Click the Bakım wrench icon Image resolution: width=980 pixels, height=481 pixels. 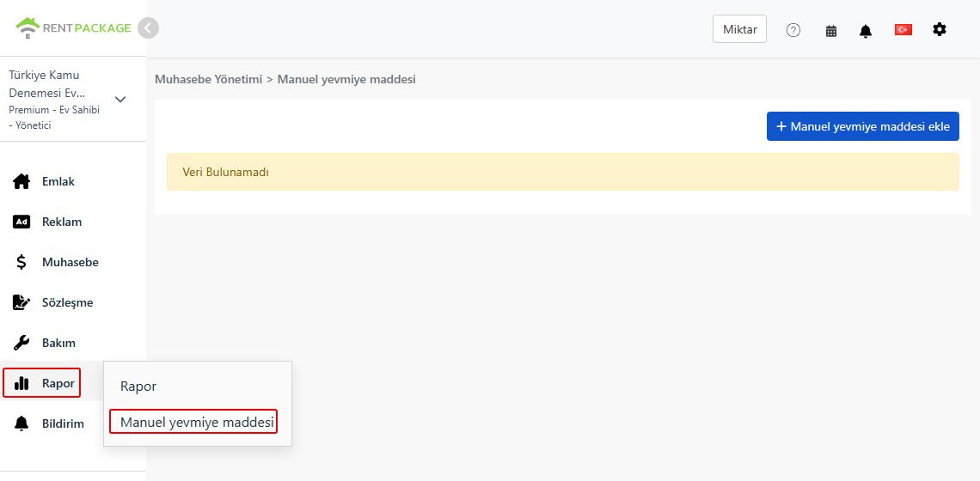[x=21, y=343]
